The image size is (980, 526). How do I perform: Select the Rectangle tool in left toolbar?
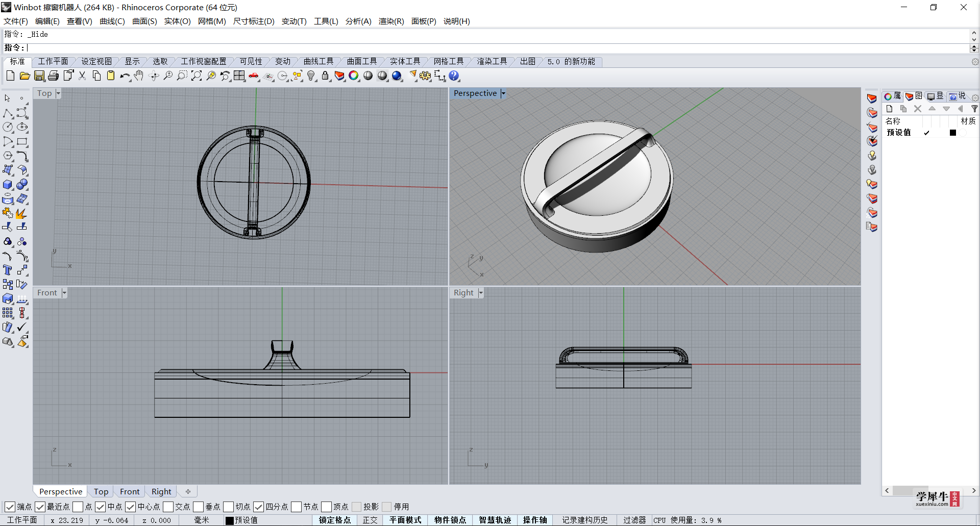point(22,141)
